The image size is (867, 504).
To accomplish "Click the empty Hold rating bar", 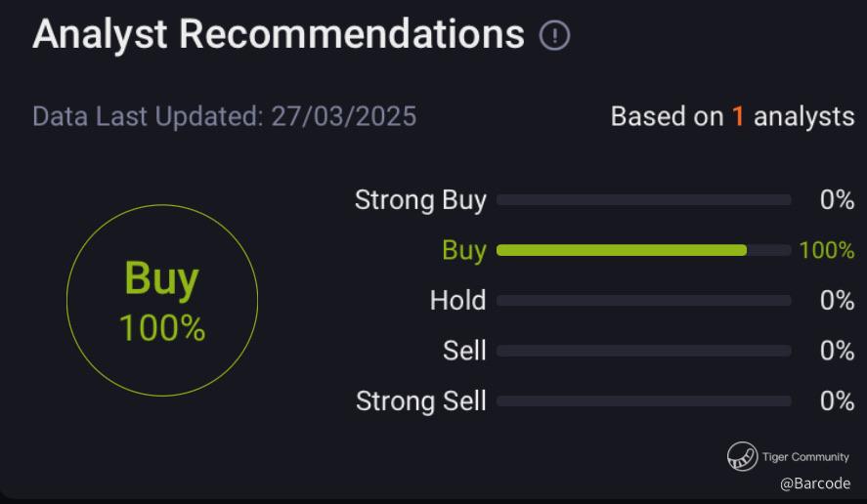I will (x=643, y=301).
